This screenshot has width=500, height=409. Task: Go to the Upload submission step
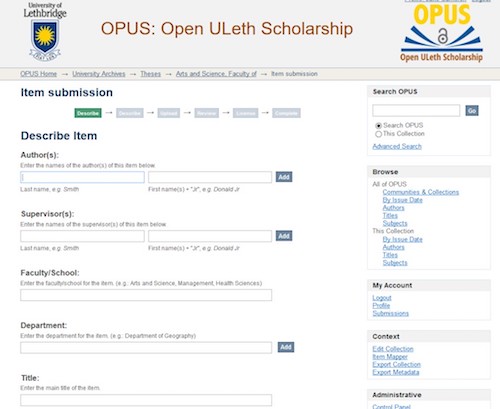click(x=168, y=113)
